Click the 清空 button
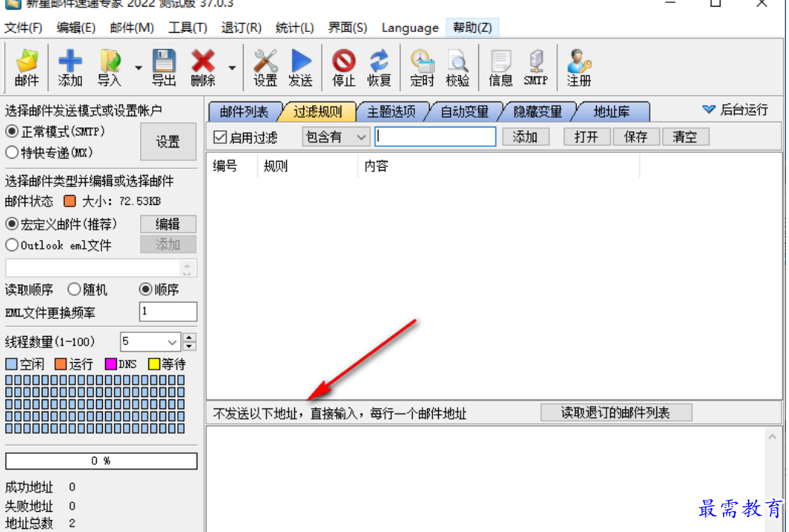This screenshot has height=532, width=789. click(x=685, y=137)
